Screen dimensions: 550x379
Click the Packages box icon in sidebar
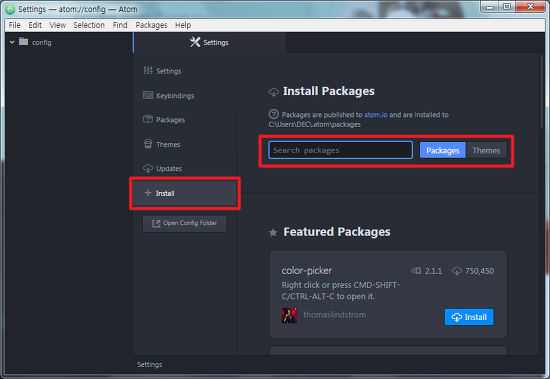coord(148,119)
